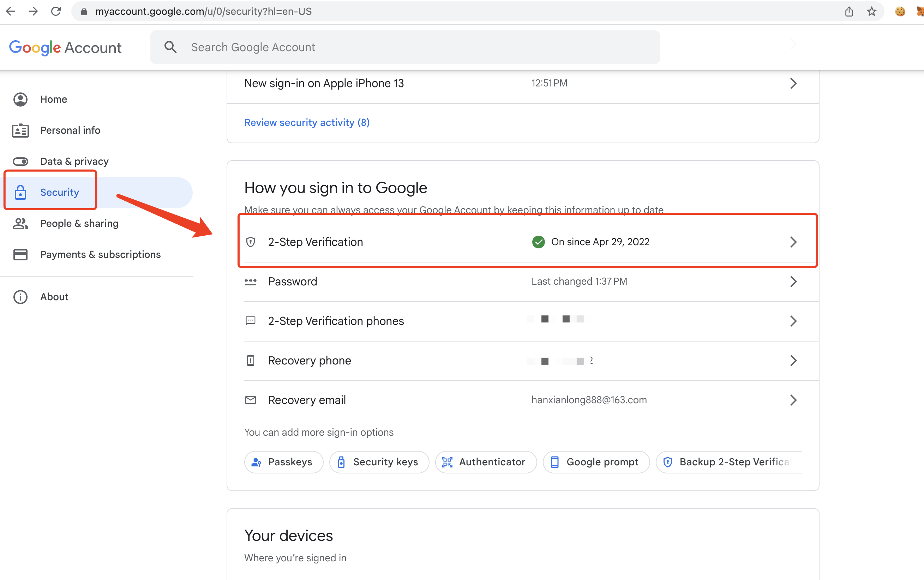Click the On since Apr 29, 2022 status
The width and height of the screenshot is (924, 580).
coord(600,242)
